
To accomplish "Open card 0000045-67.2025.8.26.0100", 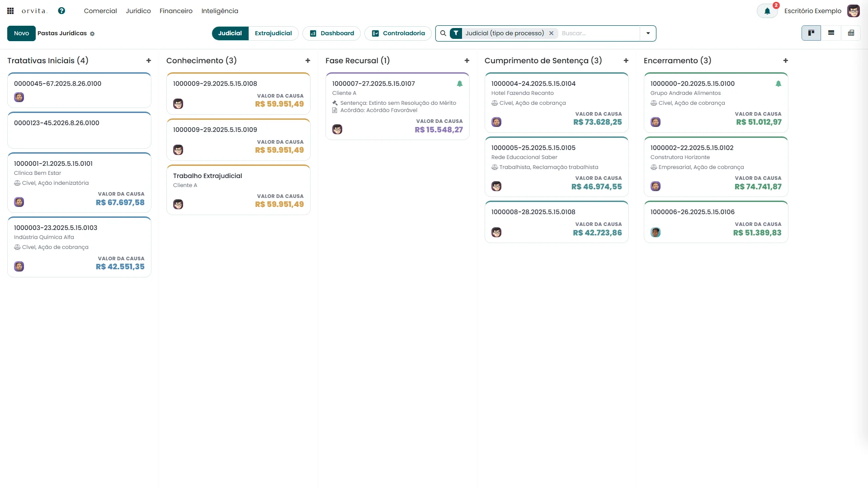I will tap(79, 90).
